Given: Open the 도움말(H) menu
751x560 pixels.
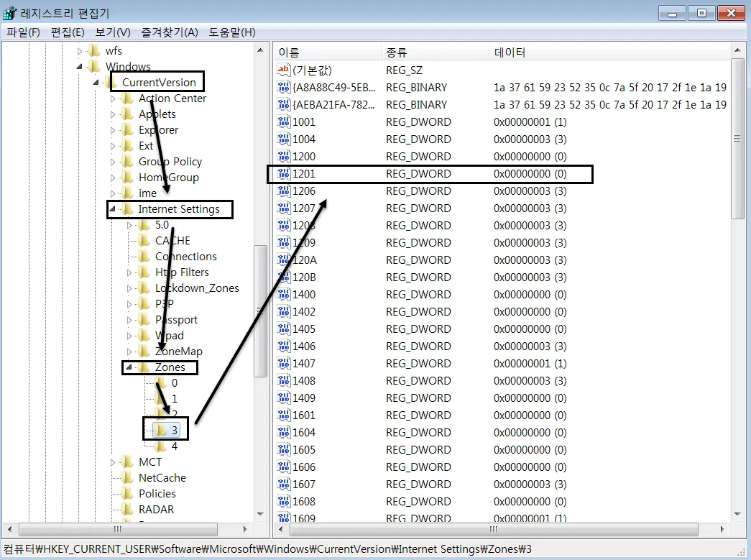Looking at the screenshot, I should 232,32.
